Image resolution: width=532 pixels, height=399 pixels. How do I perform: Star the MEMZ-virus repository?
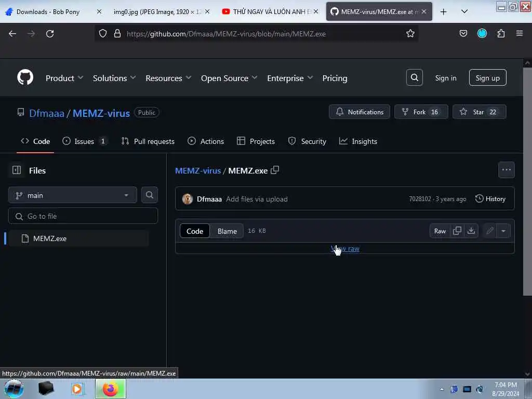coord(479,112)
